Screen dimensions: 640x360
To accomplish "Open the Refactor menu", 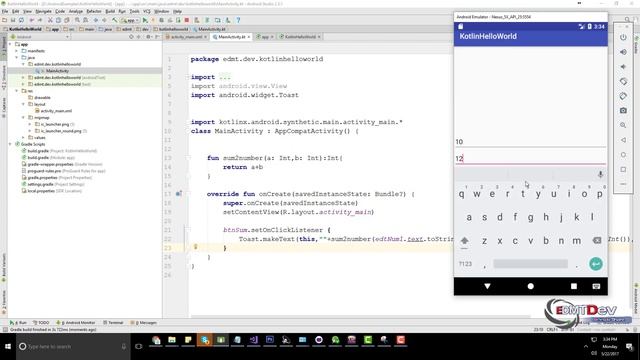I will pos(94,11).
